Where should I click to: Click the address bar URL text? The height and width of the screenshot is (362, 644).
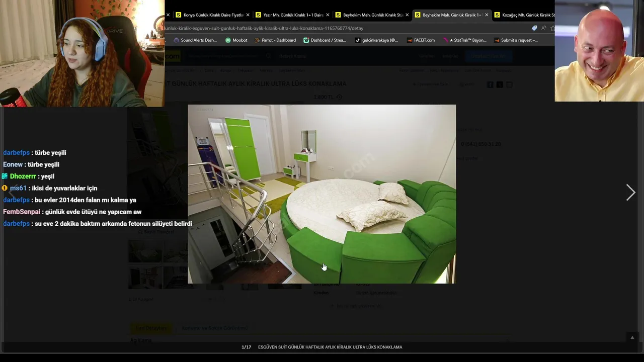[264, 28]
